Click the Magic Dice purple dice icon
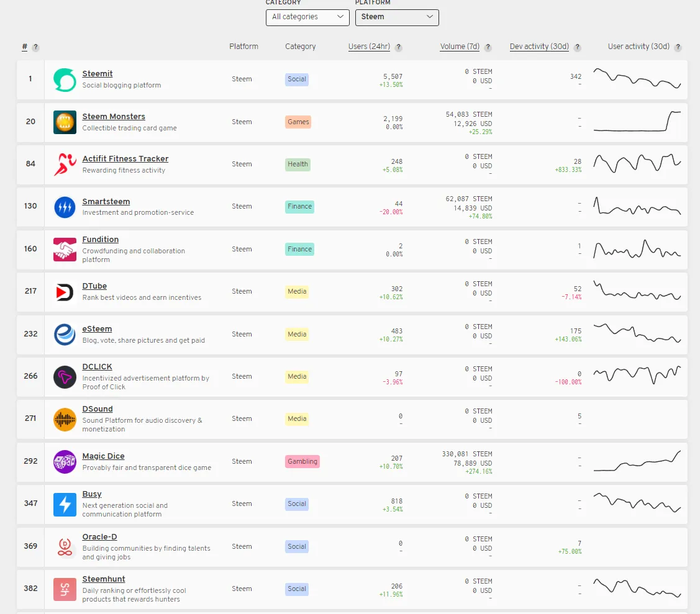 coord(65,462)
